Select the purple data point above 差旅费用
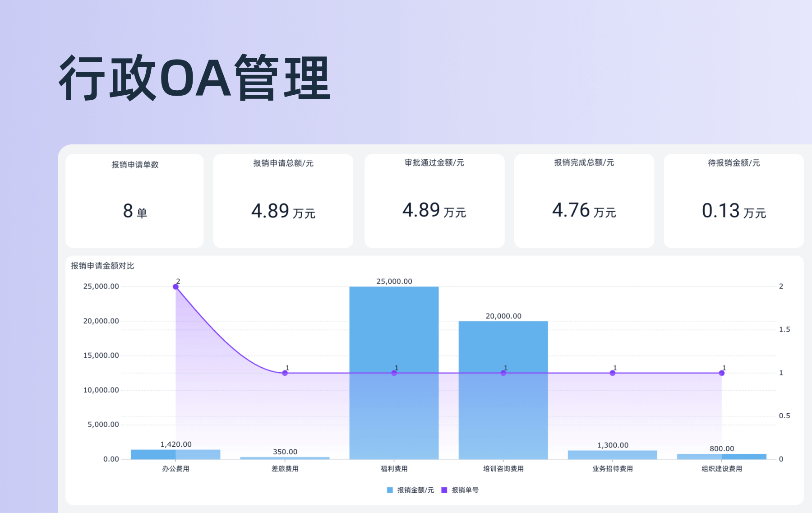This screenshot has height=513, width=812. click(x=285, y=373)
